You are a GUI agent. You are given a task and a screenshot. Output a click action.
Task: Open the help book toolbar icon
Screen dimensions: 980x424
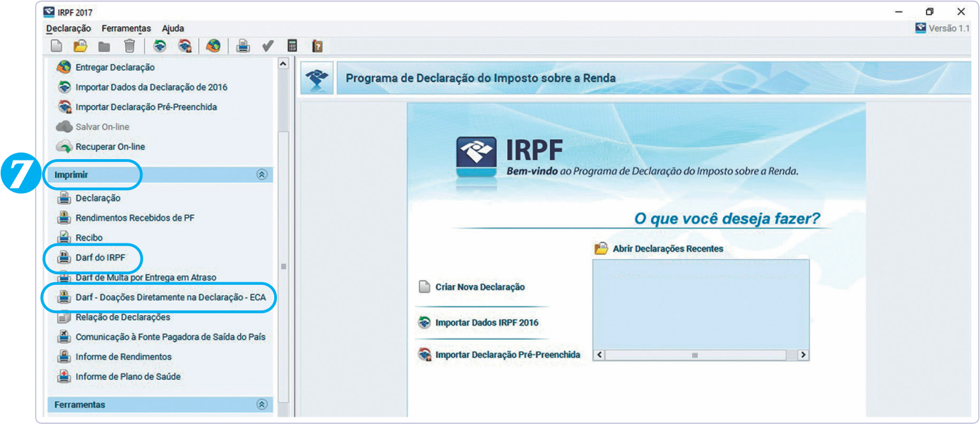click(x=318, y=46)
